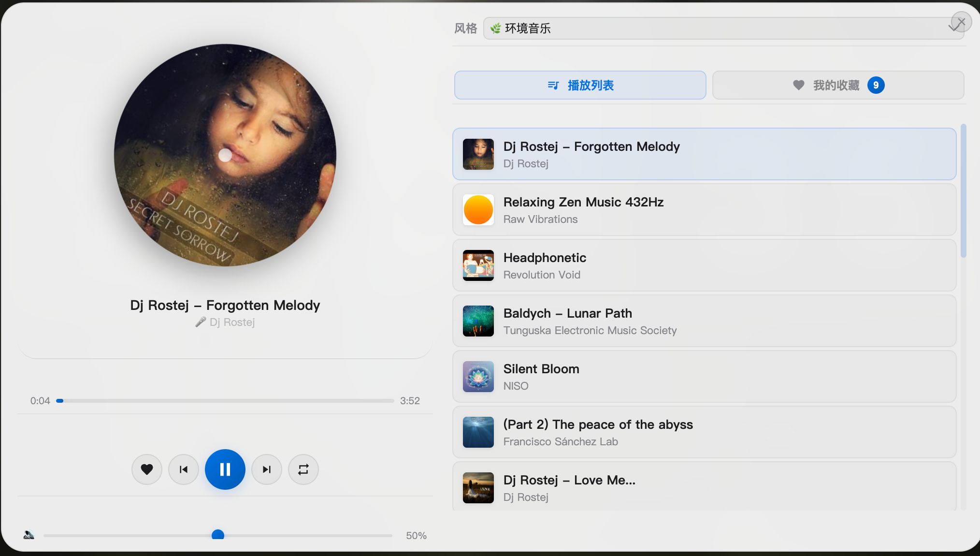Click the now playing title under album art
This screenshot has width=980, height=556.
(x=225, y=305)
